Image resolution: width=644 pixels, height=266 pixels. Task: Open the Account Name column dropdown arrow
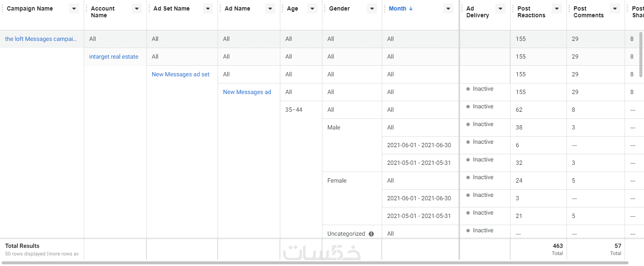coord(137,8)
